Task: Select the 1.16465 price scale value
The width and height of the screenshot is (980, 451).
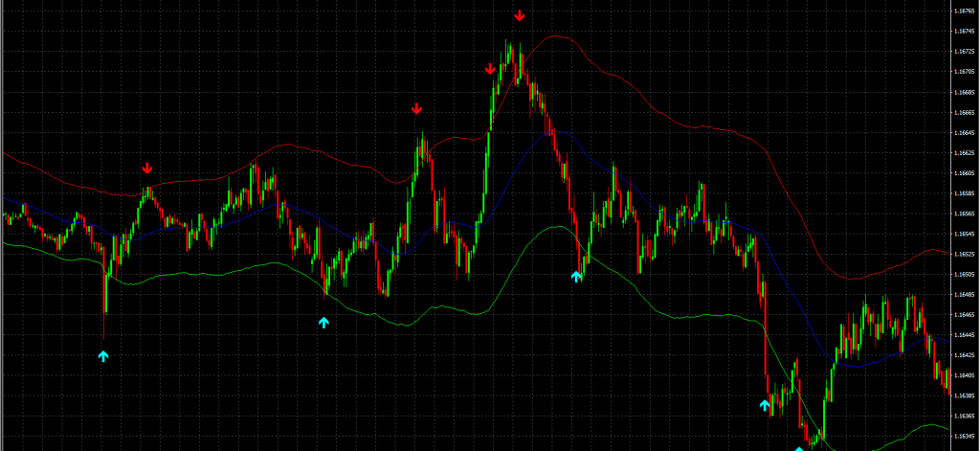Action: [964, 315]
